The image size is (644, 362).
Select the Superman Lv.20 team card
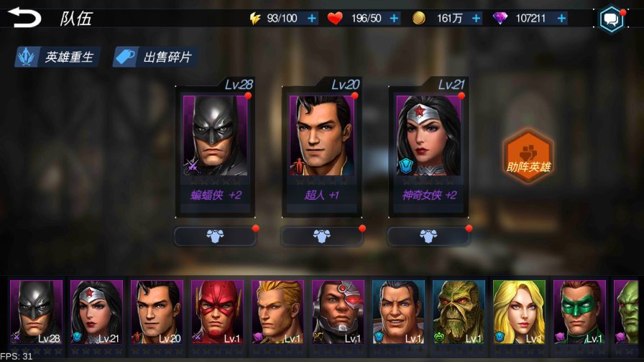pyautogui.click(x=321, y=148)
